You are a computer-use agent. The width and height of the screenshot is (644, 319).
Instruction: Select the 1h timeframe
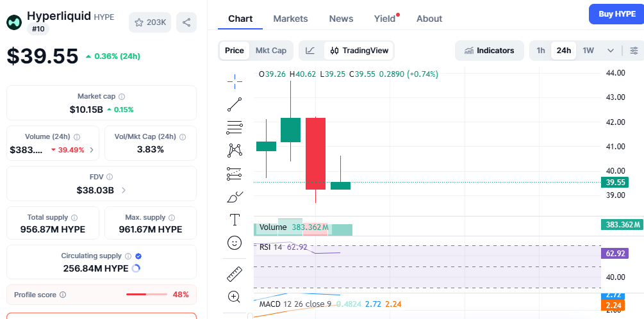pos(541,51)
